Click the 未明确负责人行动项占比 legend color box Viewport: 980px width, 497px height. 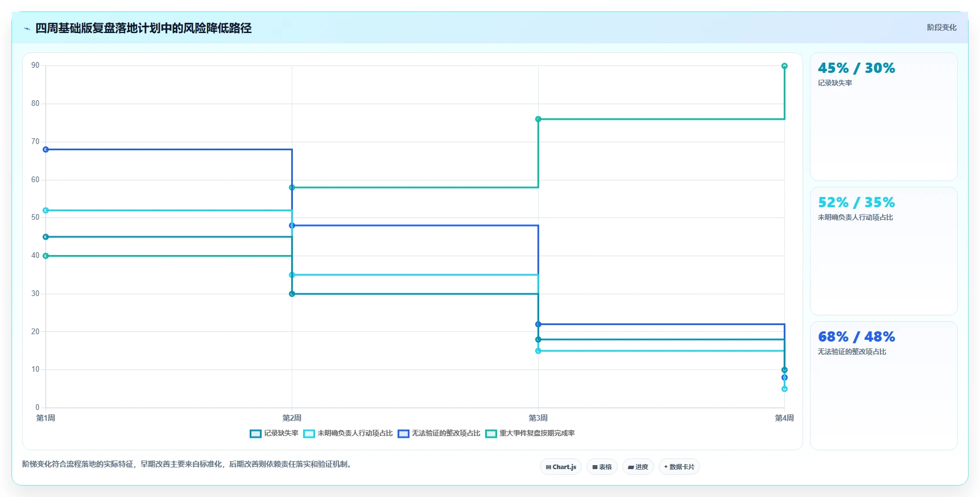(309, 434)
